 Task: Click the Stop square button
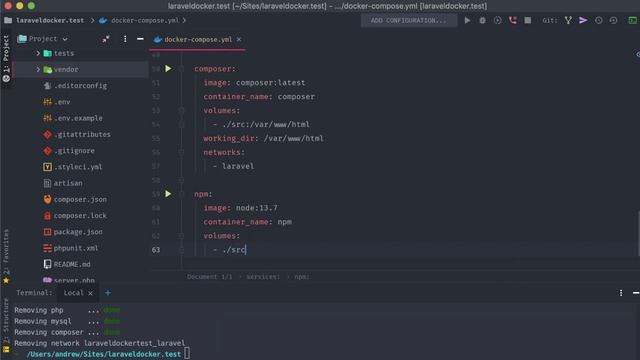click(x=528, y=20)
